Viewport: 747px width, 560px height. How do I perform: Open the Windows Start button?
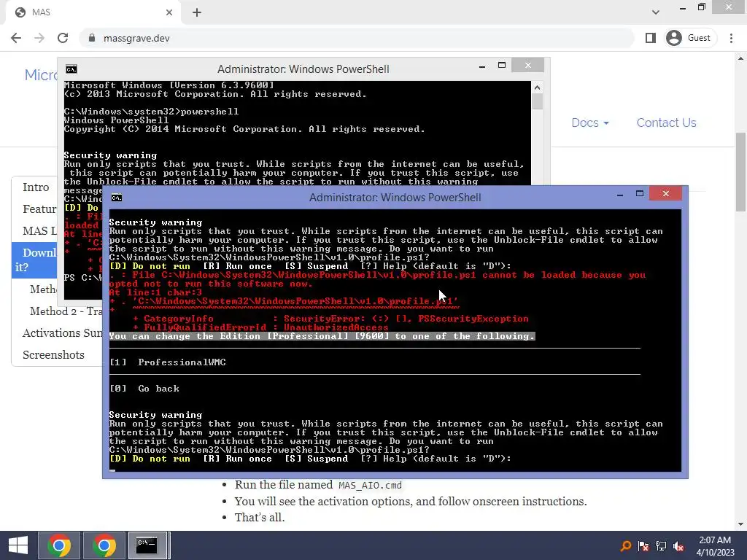[18, 545]
